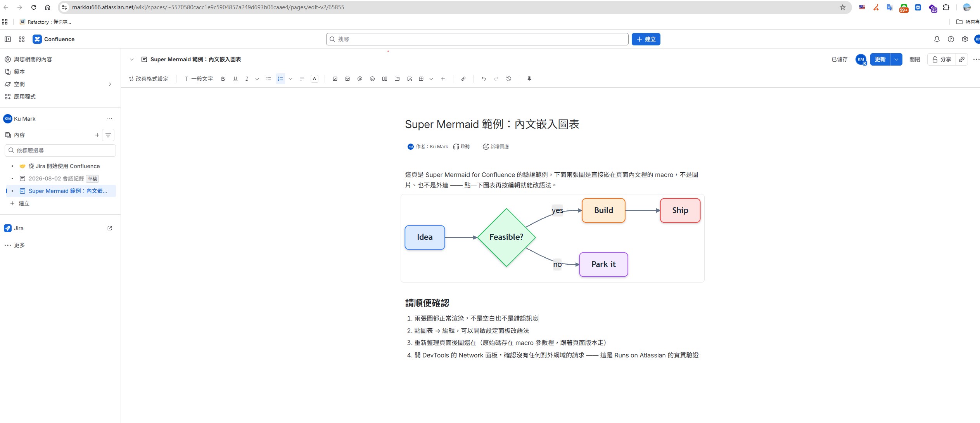Collapse the page breadcrumb chevron beside the title
Viewport: 980px width, 423px height.
(x=132, y=59)
